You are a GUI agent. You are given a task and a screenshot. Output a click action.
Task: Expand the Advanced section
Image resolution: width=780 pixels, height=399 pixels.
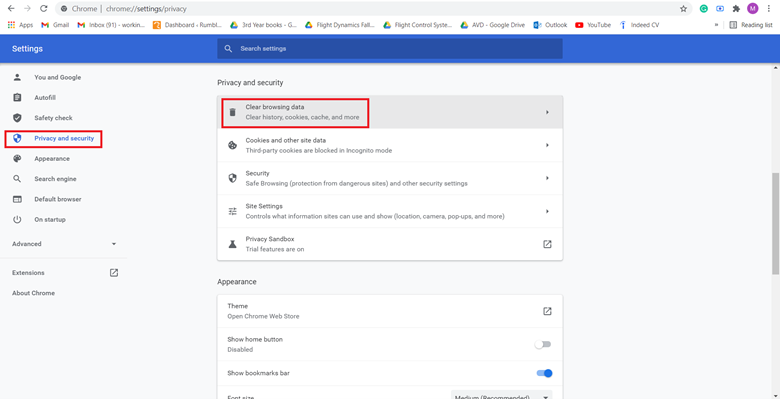(64, 244)
